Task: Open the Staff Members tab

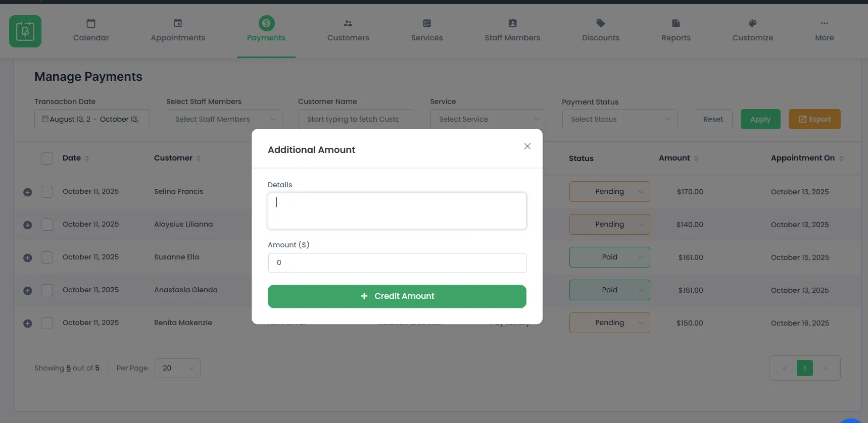Action: click(512, 31)
